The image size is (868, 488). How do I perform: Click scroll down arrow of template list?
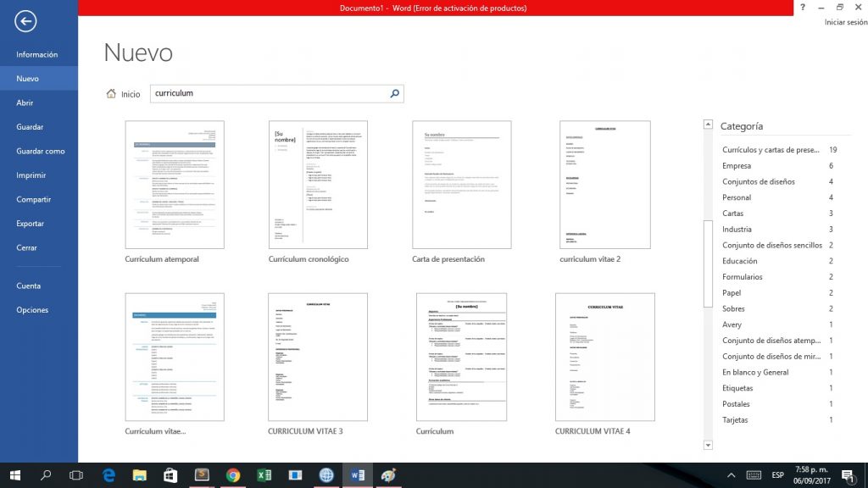pyautogui.click(x=708, y=445)
